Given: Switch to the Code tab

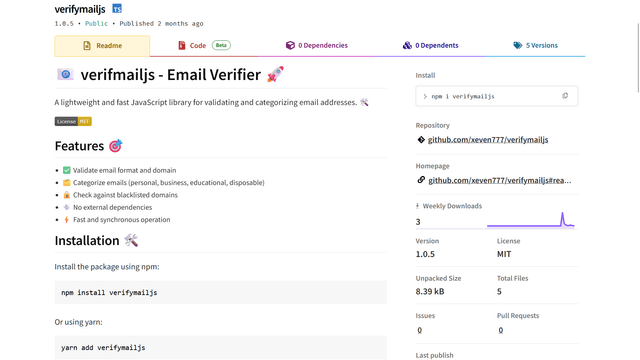Looking at the screenshot, I should coord(204,46).
